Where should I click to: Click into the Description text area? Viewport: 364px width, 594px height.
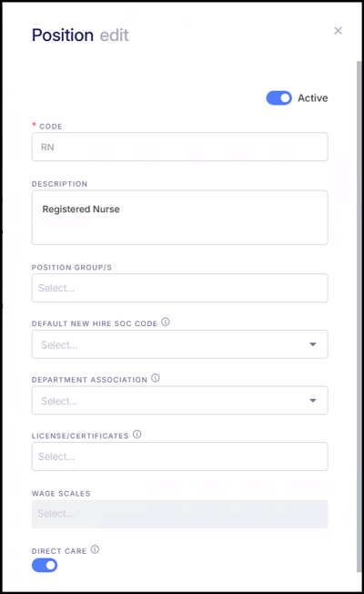point(180,218)
